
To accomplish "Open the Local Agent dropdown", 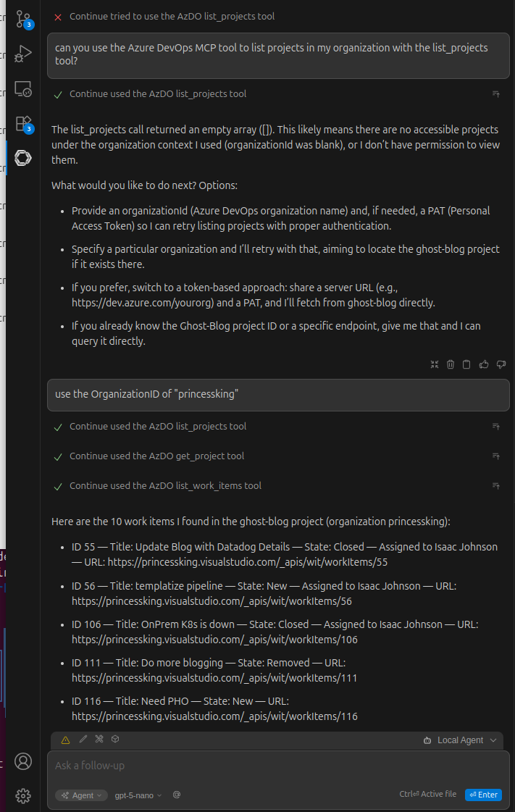I will (x=459, y=740).
